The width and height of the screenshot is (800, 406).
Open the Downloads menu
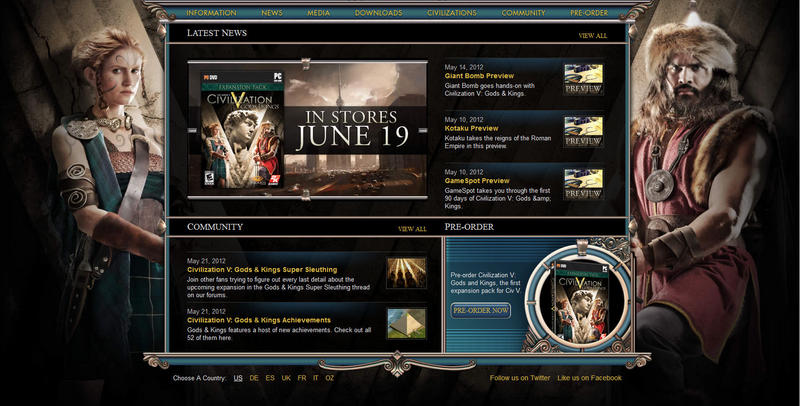(378, 13)
